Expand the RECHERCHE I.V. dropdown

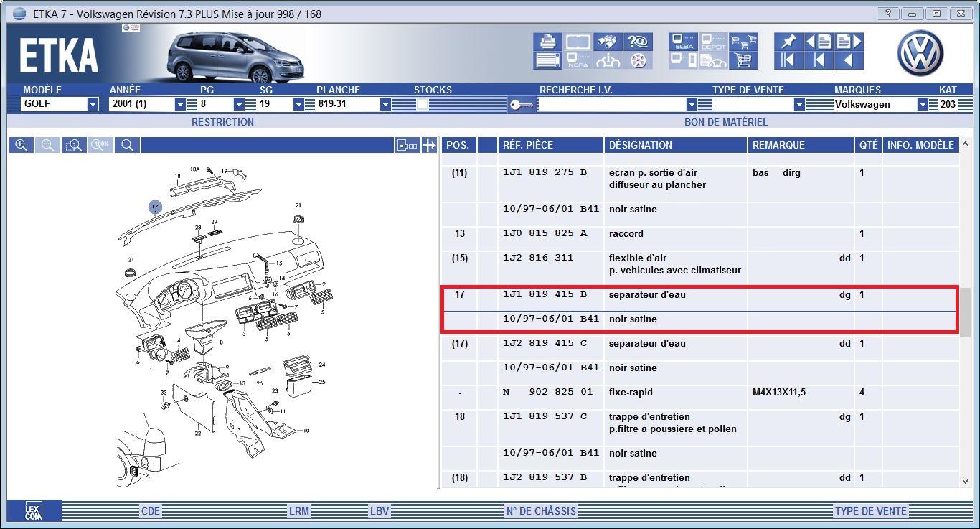[692, 104]
